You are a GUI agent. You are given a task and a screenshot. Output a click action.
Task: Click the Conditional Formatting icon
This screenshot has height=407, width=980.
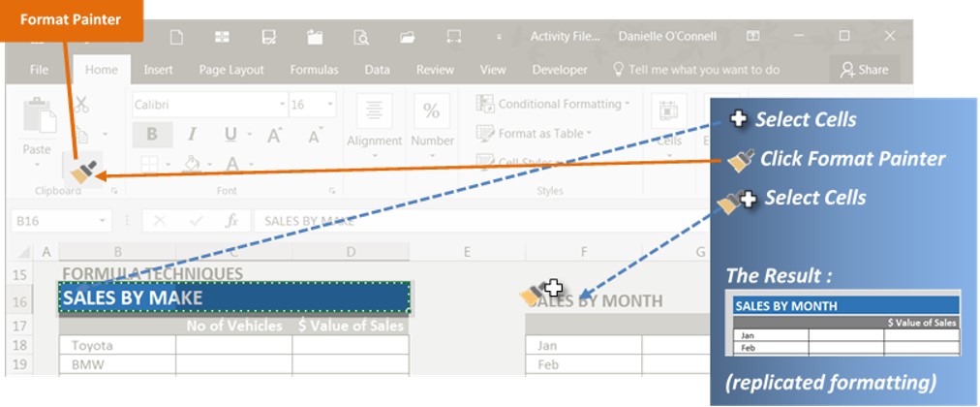point(485,104)
